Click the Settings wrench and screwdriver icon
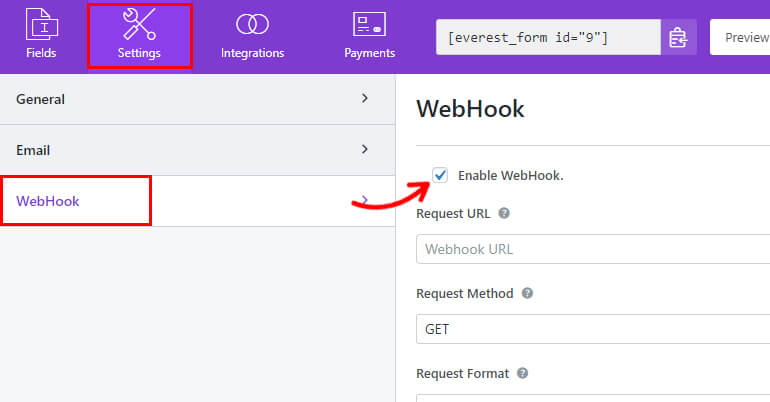Screen dimensions: 770x402 pos(139,24)
